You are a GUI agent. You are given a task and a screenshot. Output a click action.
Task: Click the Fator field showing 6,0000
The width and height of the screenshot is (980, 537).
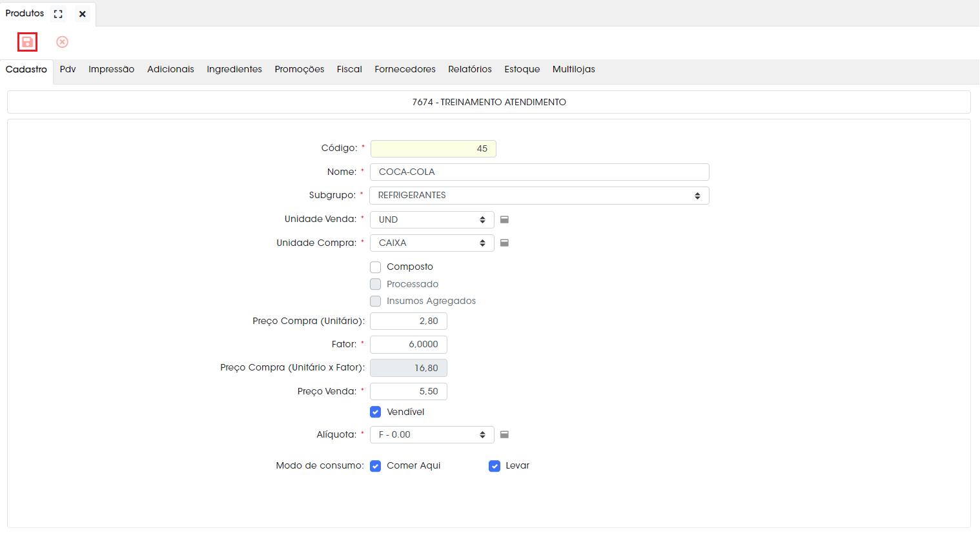(x=409, y=344)
